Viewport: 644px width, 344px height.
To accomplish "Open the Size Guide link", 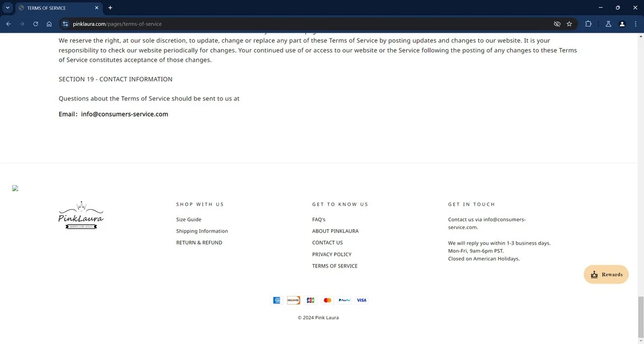I will click(189, 219).
